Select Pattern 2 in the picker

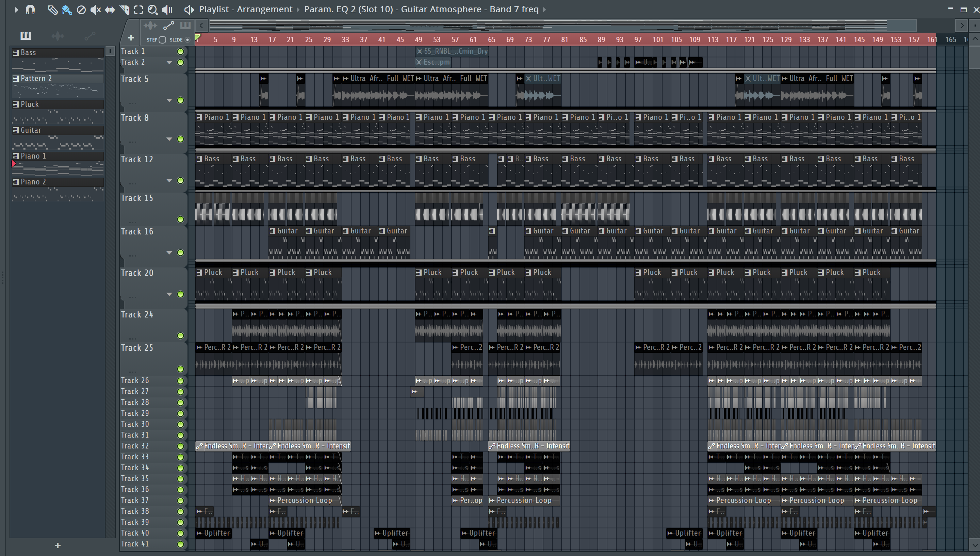click(x=58, y=78)
